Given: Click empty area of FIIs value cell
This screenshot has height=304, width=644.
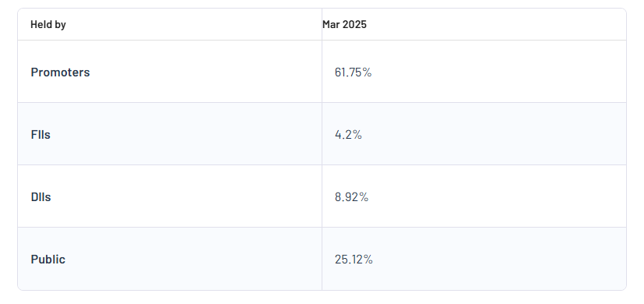Looking at the screenshot, I should (x=493, y=134).
